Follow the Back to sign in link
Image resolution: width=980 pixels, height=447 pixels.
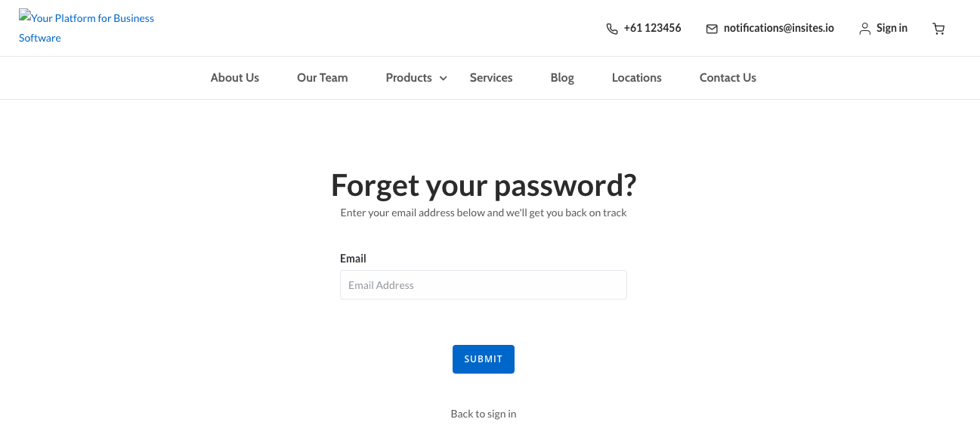[x=484, y=414]
